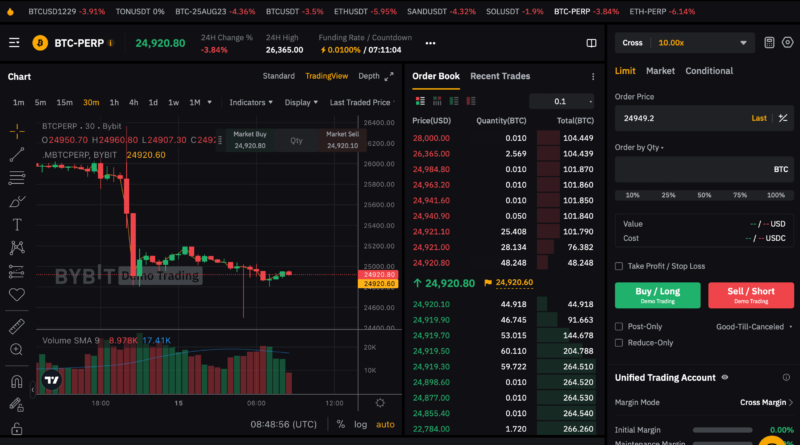Open the calculator icon beside leverage
Viewport: 800px width, 445px height.
coord(769,43)
